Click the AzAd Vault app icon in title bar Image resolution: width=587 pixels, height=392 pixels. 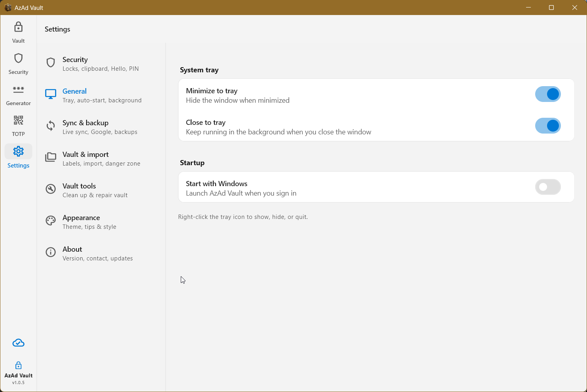[x=8, y=8]
